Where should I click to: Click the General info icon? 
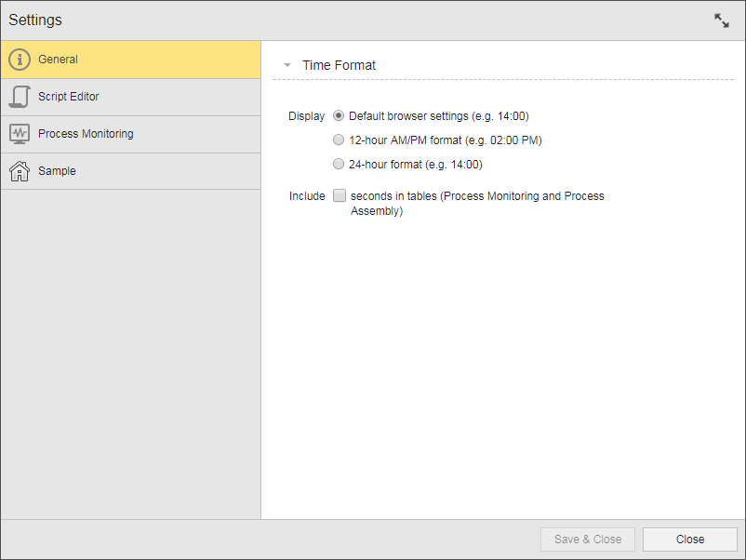click(20, 60)
